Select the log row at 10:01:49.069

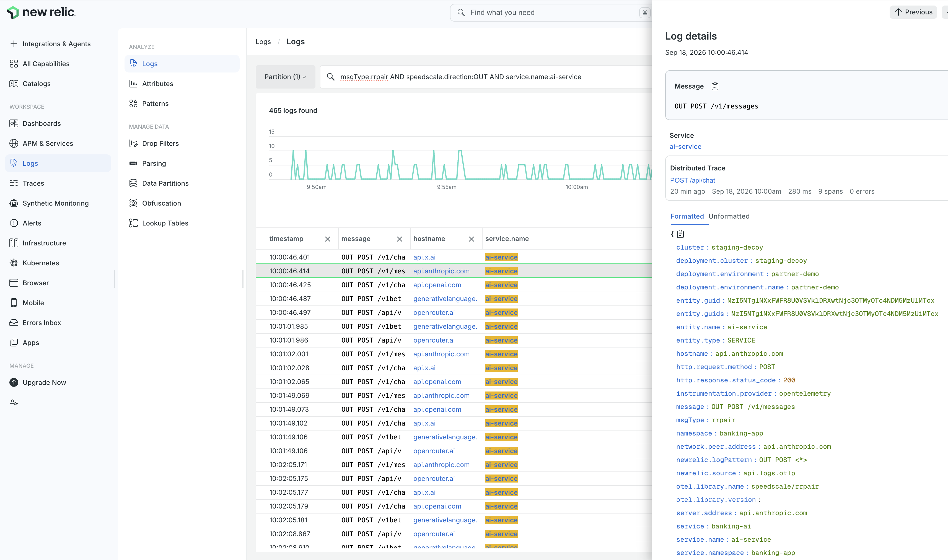(454, 395)
